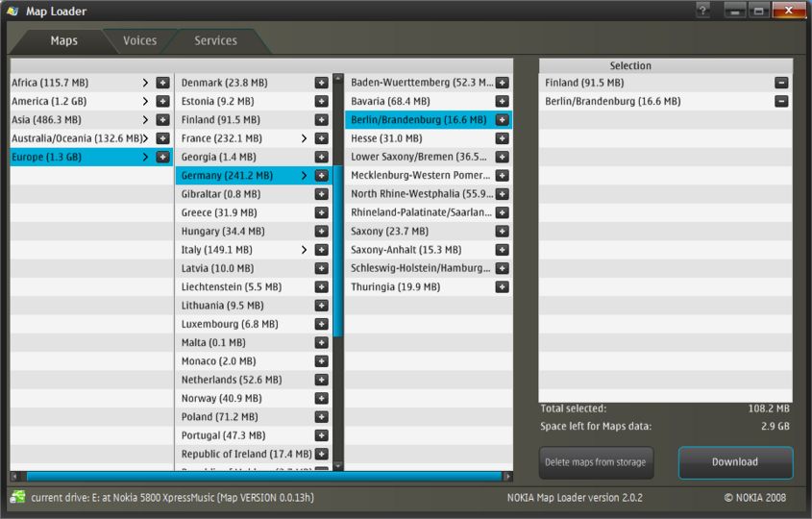
Task: Add Georgia map with its plus icon
Action: [x=322, y=157]
